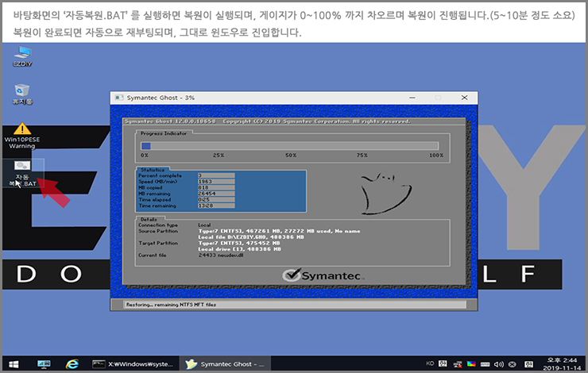Viewport: 588px width, 373px height.
Task: Click the MB remaining value 26454
Action: 216,194
